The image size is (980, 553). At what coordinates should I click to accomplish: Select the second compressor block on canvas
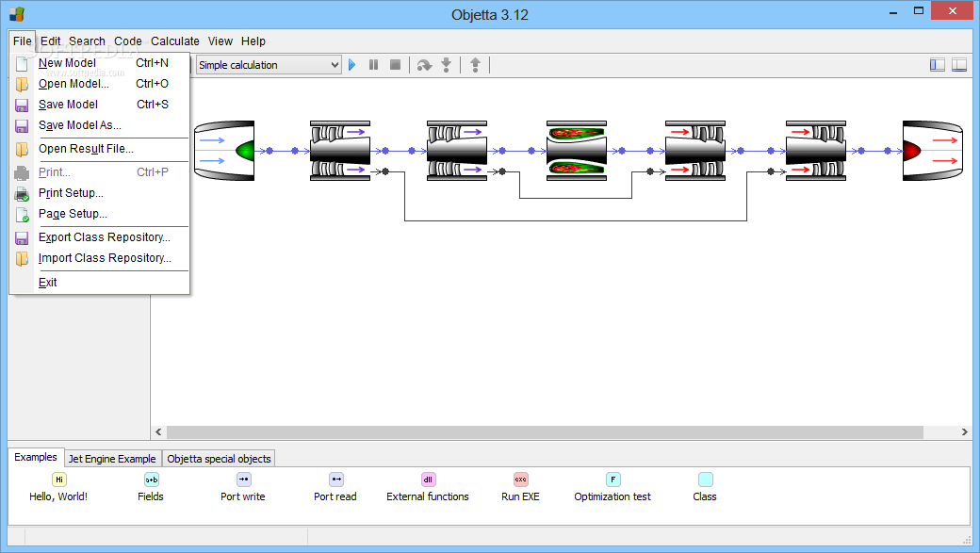[x=457, y=151]
